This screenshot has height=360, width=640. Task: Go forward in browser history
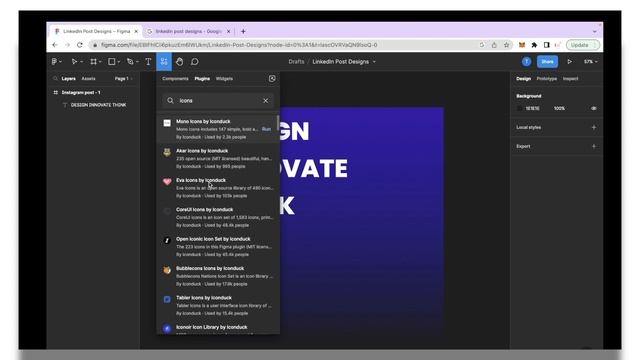(67, 45)
